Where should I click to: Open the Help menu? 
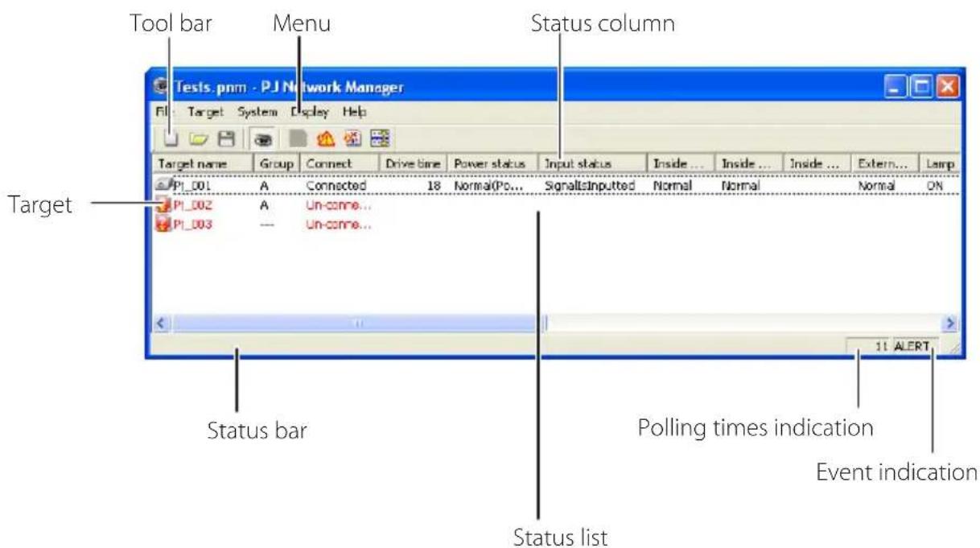coord(355,112)
